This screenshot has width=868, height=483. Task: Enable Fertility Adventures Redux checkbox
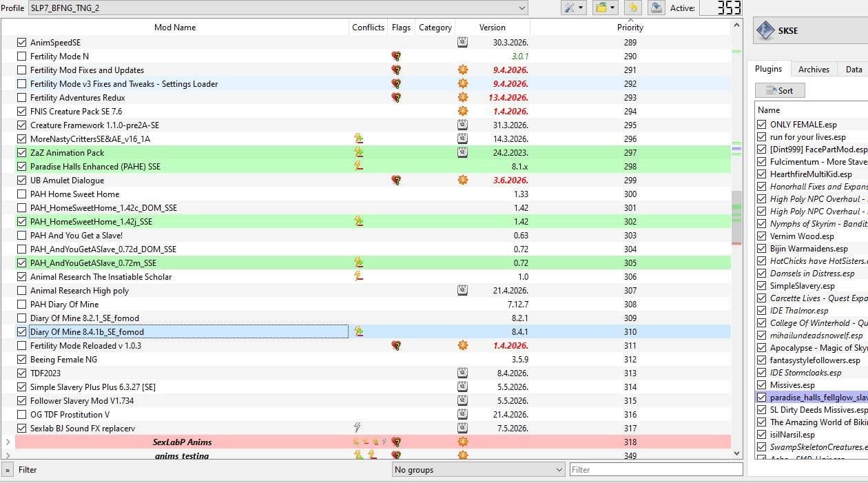tap(22, 98)
